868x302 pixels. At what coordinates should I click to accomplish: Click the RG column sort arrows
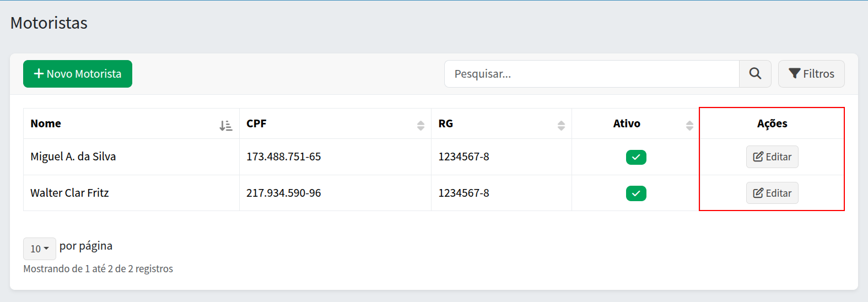pyautogui.click(x=561, y=126)
